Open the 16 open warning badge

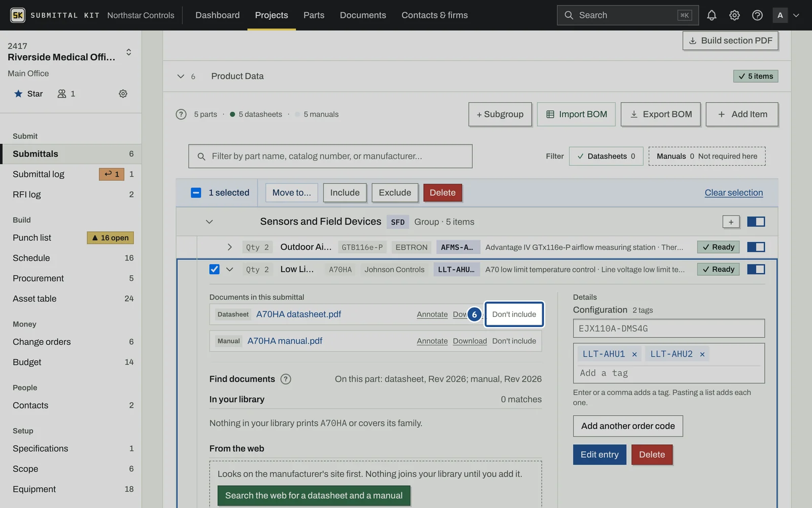(110, 238)
